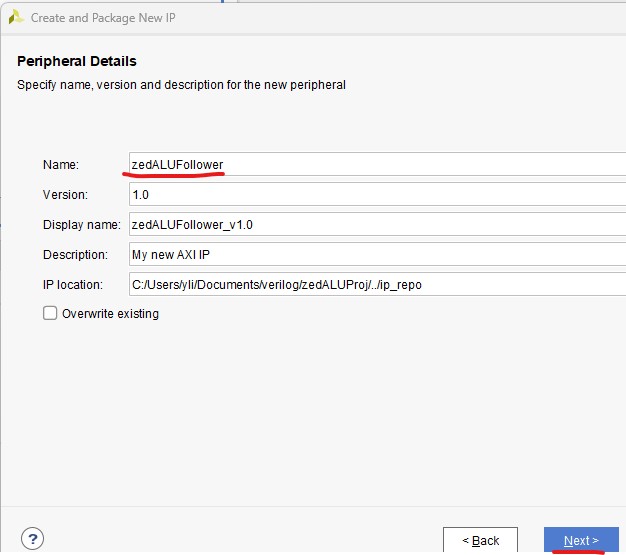Click the 'Display name:' label
Screen dimensions: 626x555
(x=81, y=225)
